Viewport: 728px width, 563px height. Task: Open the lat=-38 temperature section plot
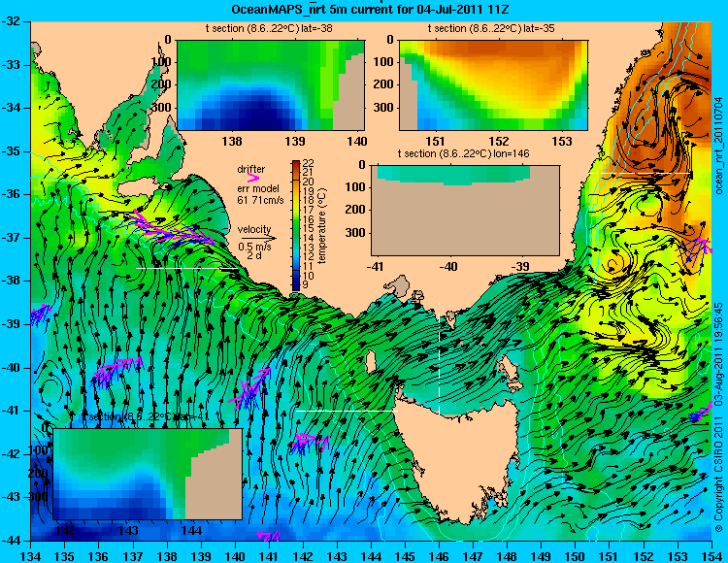(271, 85)
